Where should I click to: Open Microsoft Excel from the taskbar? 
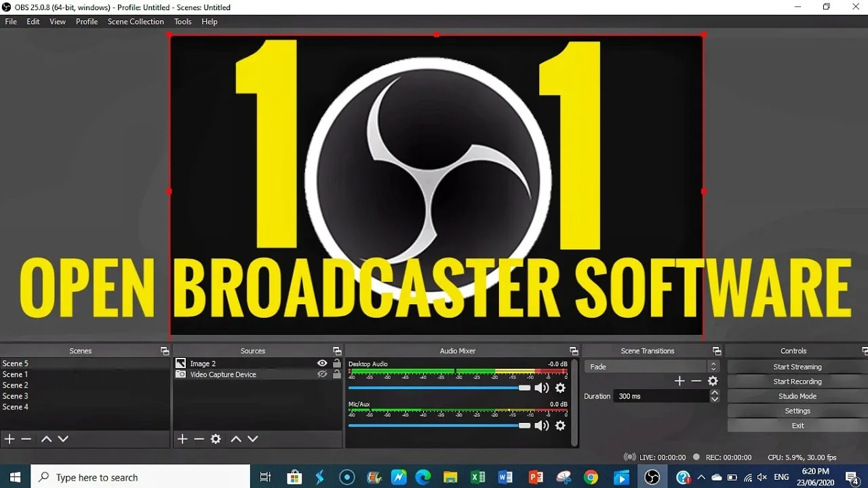[x=478, y=477]
